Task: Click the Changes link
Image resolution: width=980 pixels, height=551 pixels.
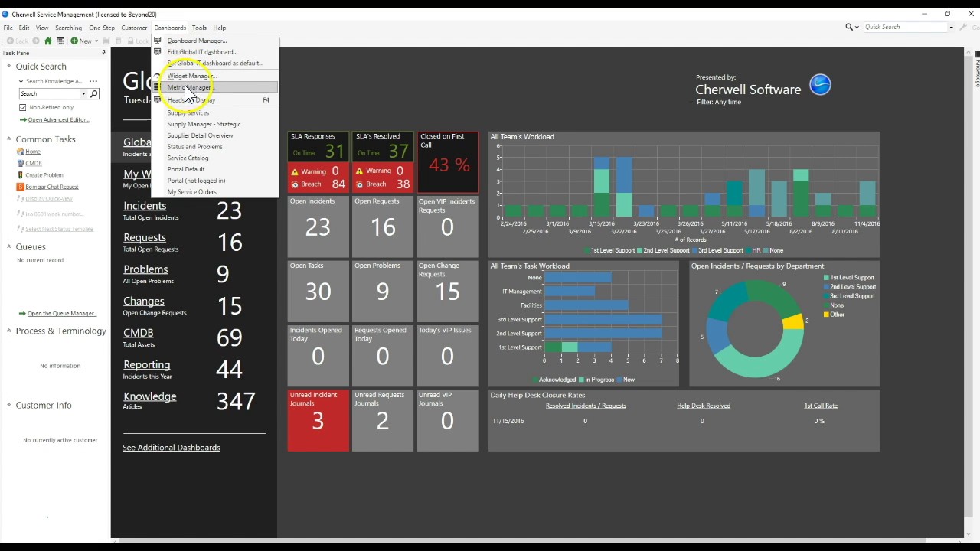Action: coord(144,302)
